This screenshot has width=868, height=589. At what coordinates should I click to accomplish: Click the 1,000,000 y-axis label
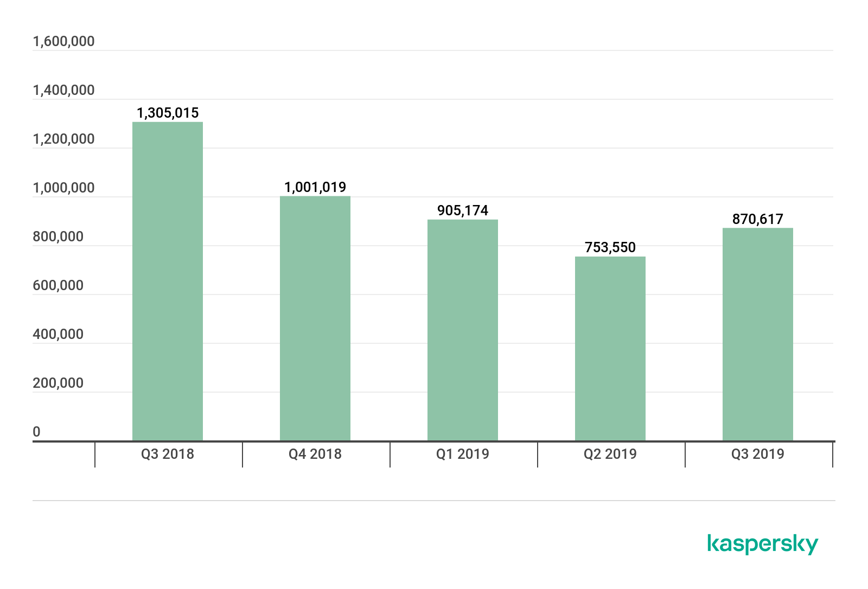[63, 188]
